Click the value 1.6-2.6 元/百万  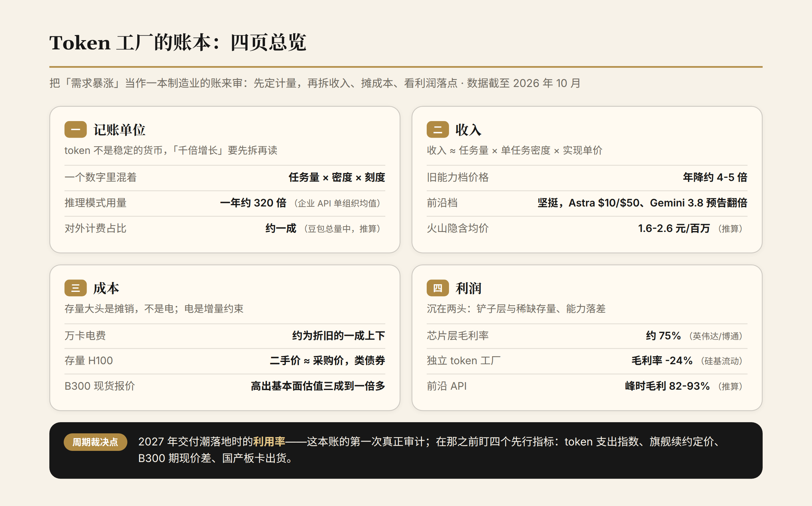coord(674,228)
